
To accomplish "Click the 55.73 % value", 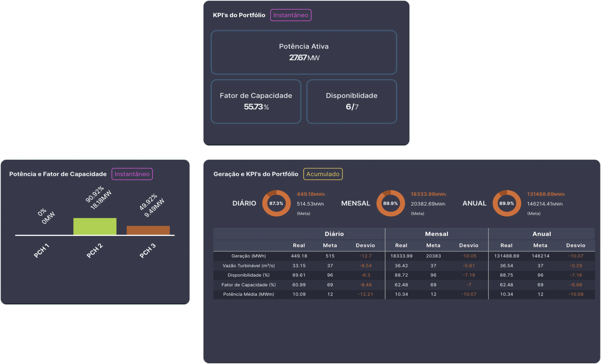I will 256,107.
